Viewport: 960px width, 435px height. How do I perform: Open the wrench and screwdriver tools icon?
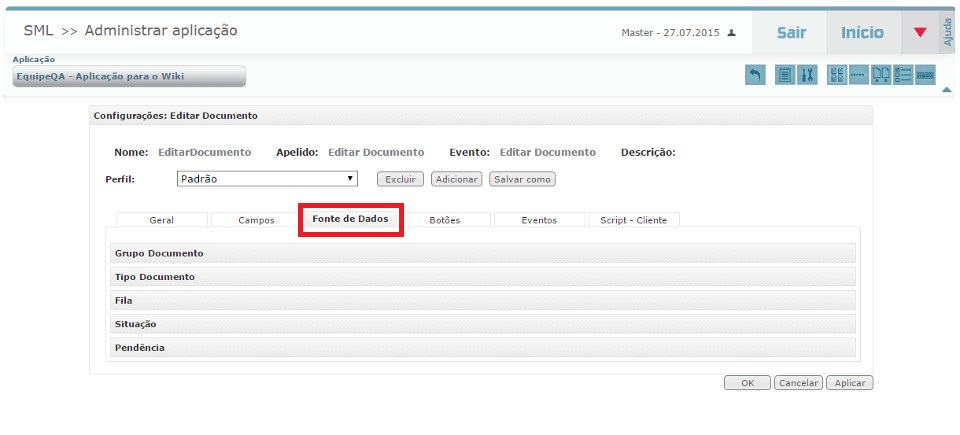pyautogui.click(x=808, y=75)
